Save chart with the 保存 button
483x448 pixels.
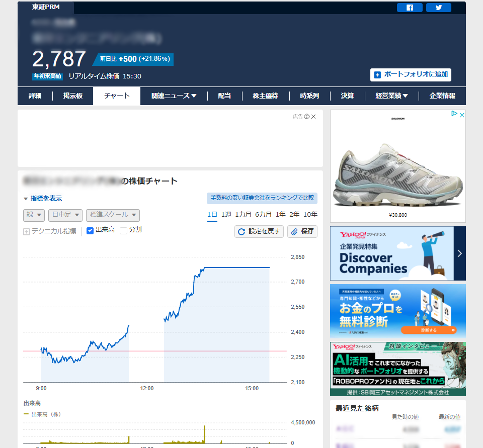[x=302, y=231]
